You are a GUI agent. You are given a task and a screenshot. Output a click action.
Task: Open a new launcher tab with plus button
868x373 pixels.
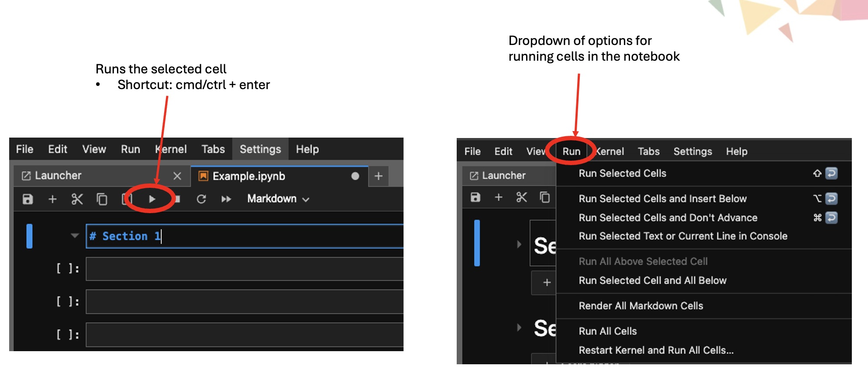(x=379, y=176)
